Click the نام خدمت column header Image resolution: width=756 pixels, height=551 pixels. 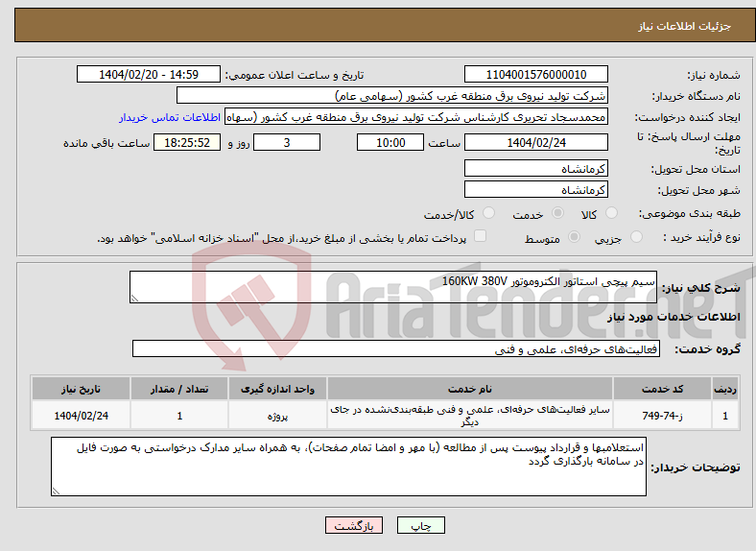tap(469, 389)
